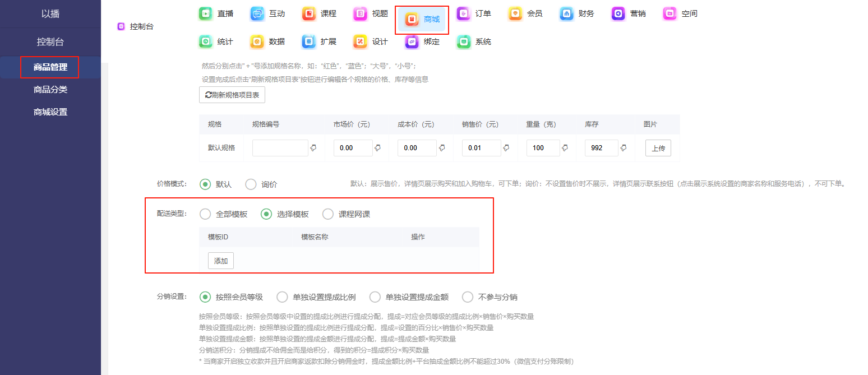
Task: Open 商品分类 in the left sidebar
Action: [x=50, y=90]
